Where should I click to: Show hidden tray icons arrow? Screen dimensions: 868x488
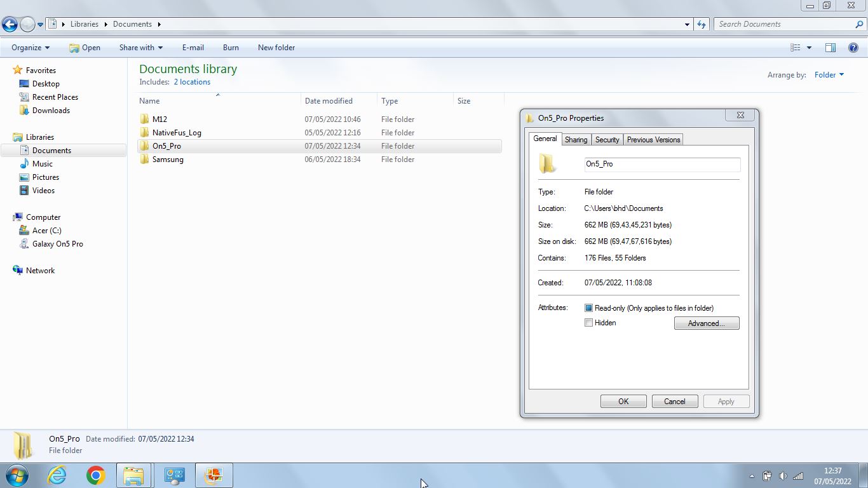point(752,476)
